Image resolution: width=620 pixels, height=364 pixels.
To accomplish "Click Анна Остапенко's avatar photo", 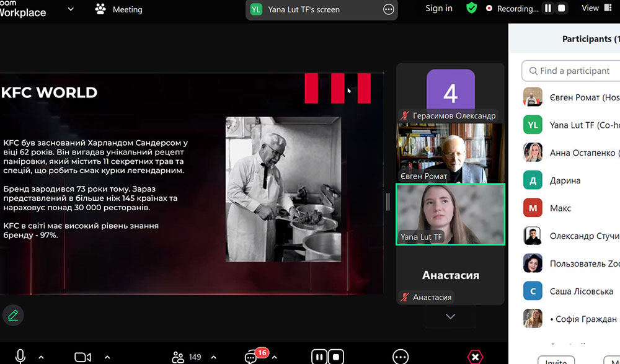I will point(533,153).
